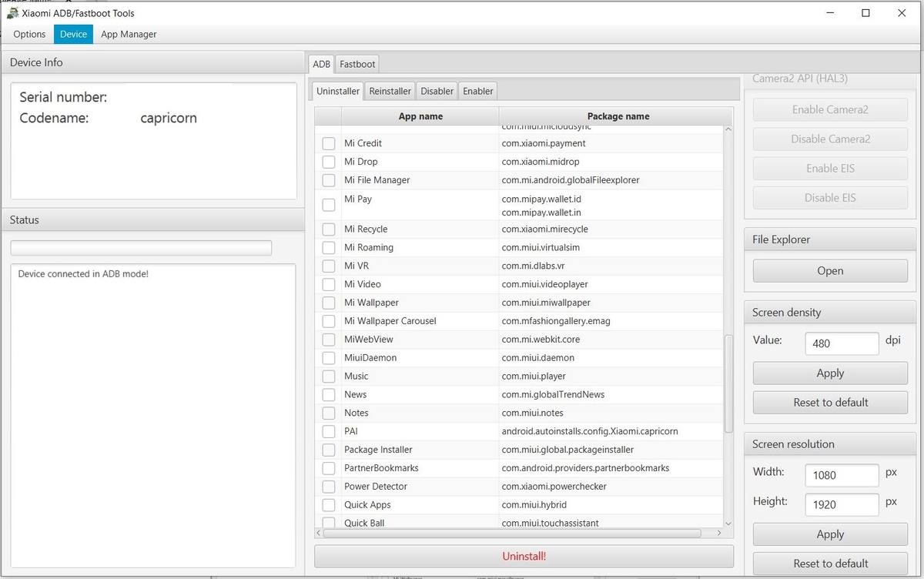Tick the Mi Drop checkbox

coord(329,162)
